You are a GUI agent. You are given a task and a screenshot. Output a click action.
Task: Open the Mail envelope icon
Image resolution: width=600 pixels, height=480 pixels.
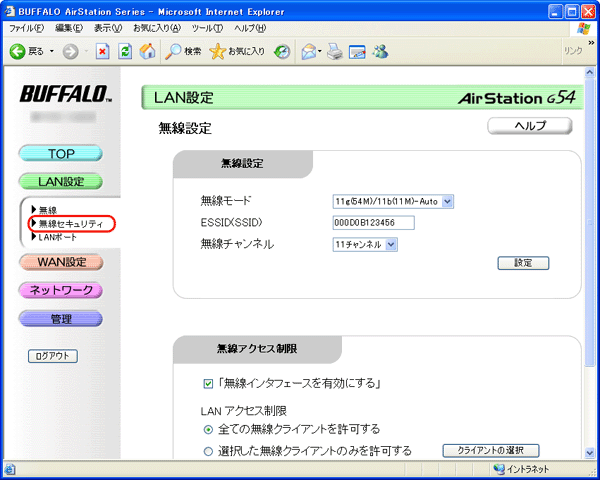pyautogui.click(x=308, y=51)
